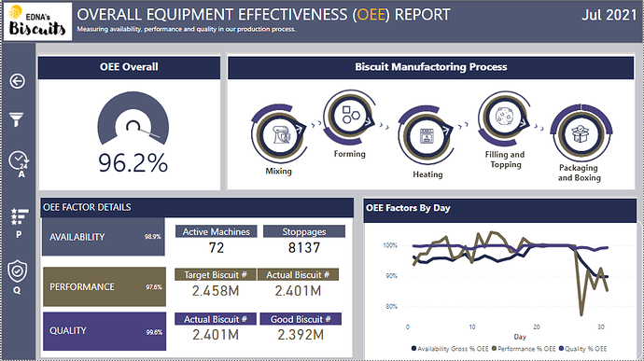Click the 98.9% availability percentage
The height and width of the screenshot is (361, 644).
153,237
